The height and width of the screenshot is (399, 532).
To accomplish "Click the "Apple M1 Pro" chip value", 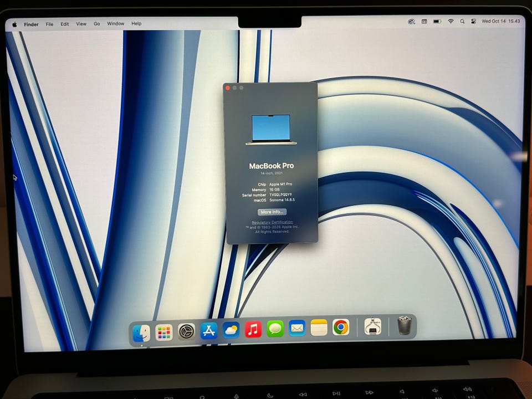I will (280, 184).
